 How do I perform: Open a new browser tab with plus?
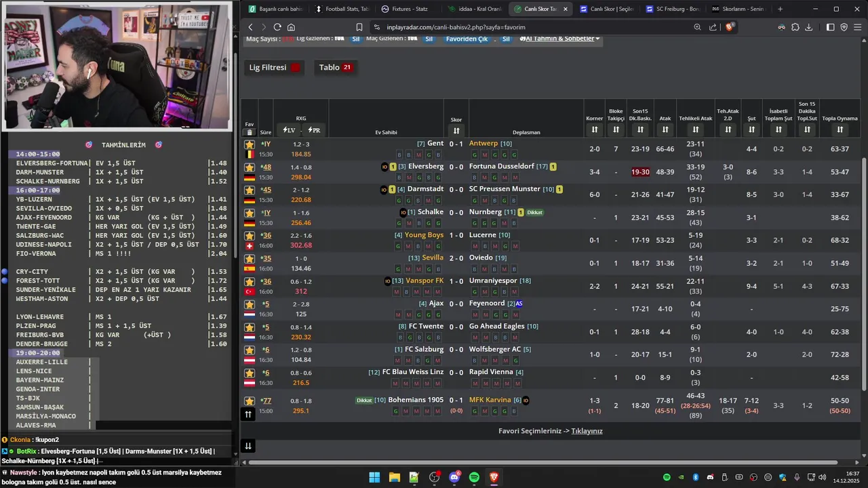(780, 9)
